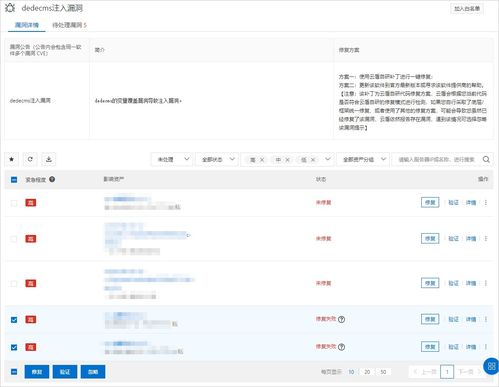
Task: Open the blue floating grid icon
Action: point(491,366)
